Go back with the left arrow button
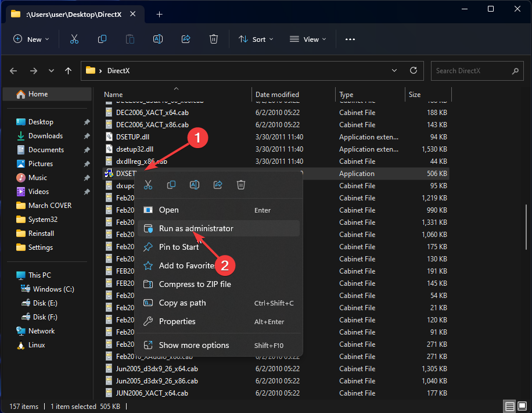532x413 pixels. click(13, 71)
